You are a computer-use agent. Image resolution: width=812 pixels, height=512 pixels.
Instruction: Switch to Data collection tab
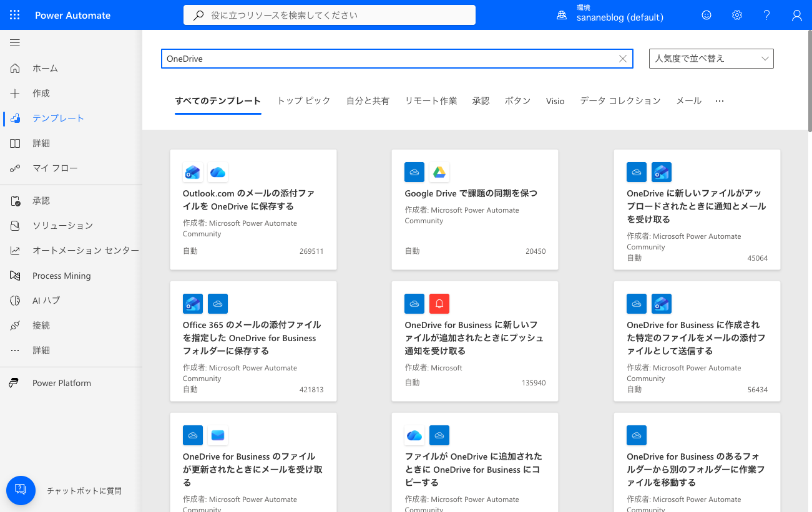click(x=620, y=100)
